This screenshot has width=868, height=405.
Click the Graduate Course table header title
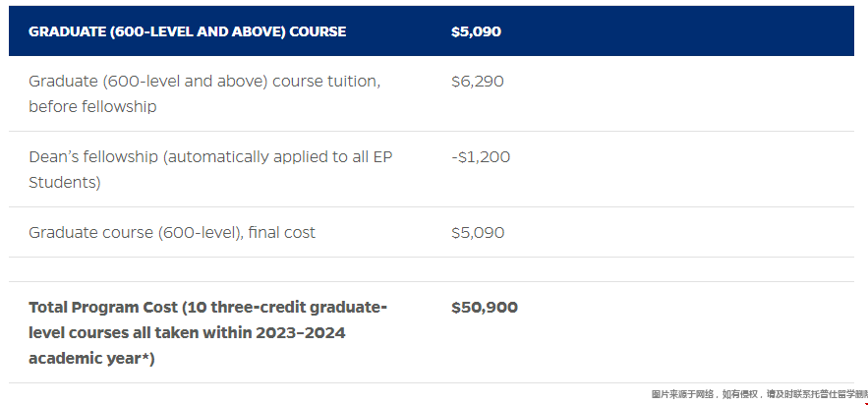(x=187, y=31)
